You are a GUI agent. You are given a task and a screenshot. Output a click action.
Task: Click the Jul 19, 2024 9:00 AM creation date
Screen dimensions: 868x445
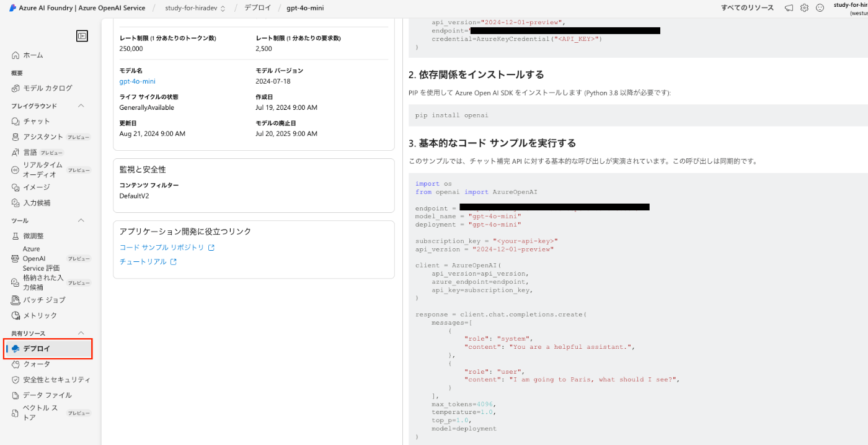286,107
